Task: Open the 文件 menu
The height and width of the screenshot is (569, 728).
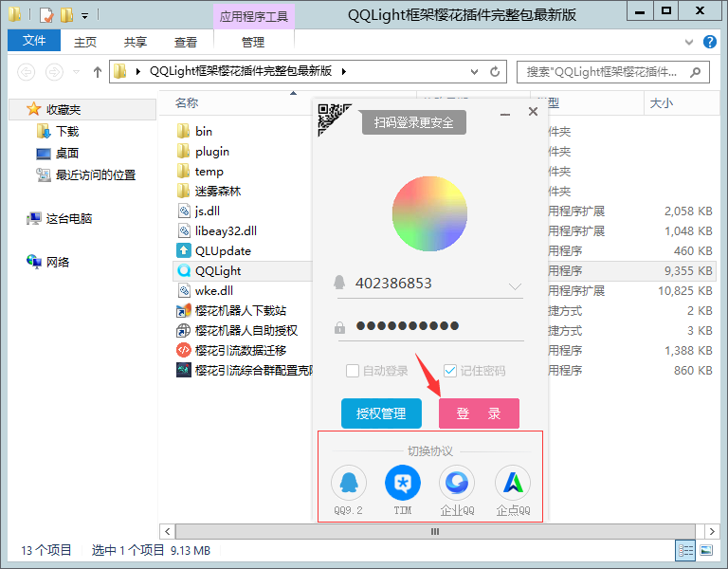Action: pos(34,41)
